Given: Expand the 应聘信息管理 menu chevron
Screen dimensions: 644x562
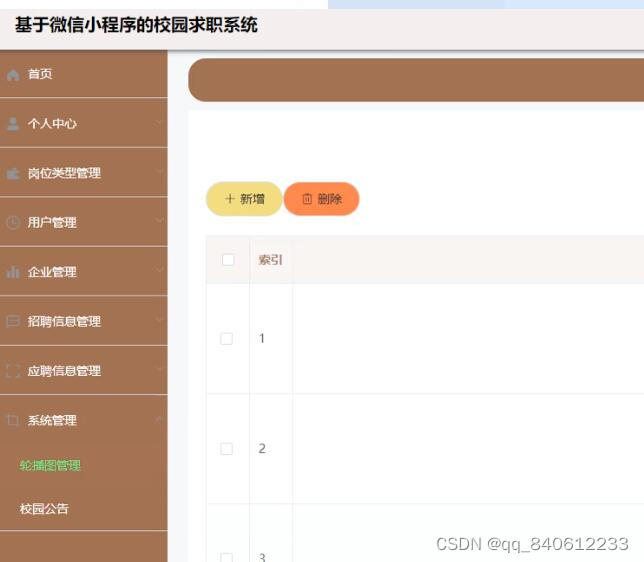Looking at the screenshot, I should 159,369.
